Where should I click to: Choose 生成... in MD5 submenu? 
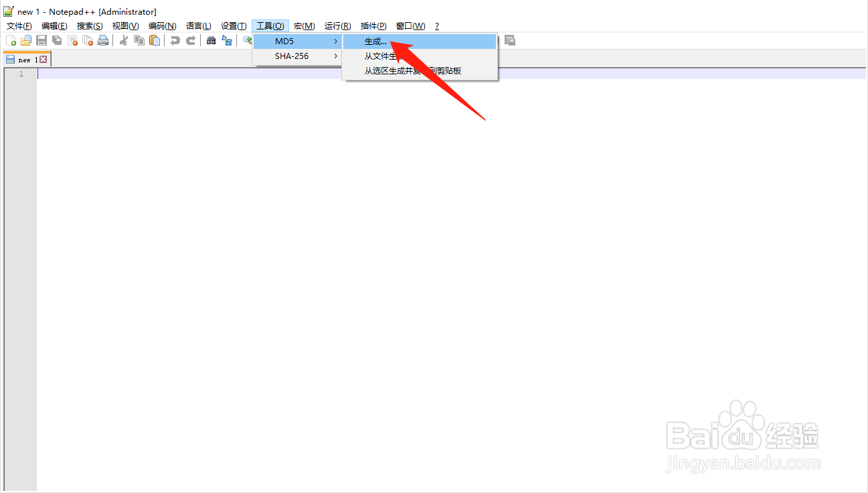[x=420, y=42]
